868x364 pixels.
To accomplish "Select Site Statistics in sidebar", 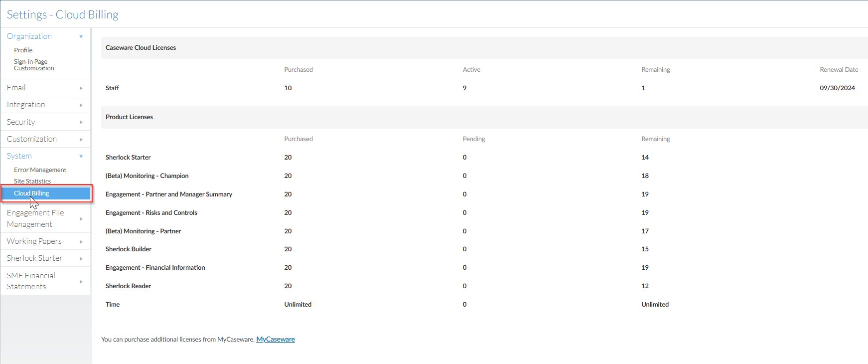I will pyautogui.click(x=32, y=182).
